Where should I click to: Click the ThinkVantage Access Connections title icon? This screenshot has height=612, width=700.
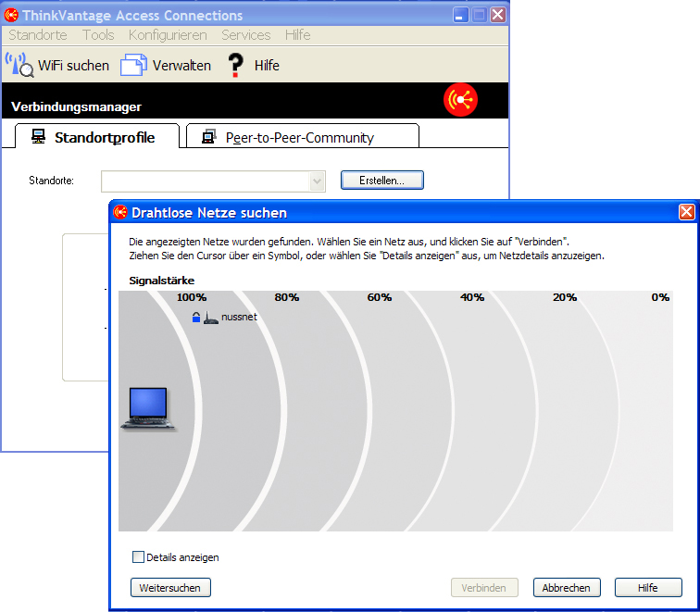point(11,15)
